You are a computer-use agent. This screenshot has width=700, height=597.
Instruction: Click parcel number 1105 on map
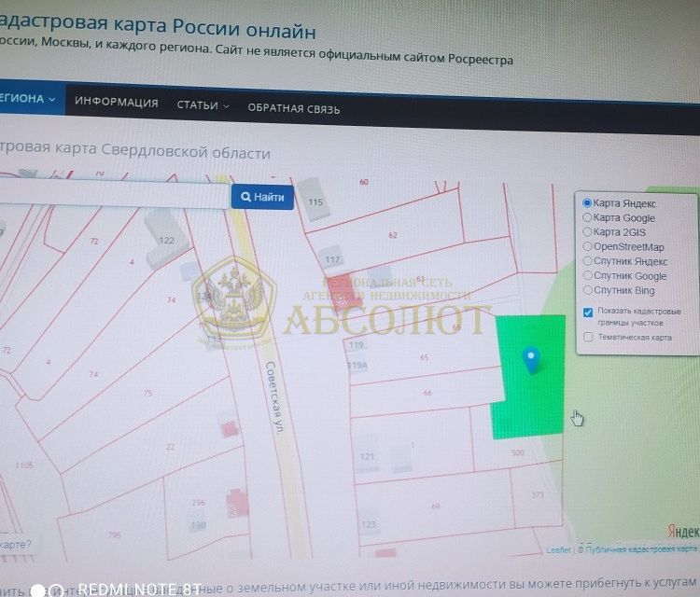[24, 465]
